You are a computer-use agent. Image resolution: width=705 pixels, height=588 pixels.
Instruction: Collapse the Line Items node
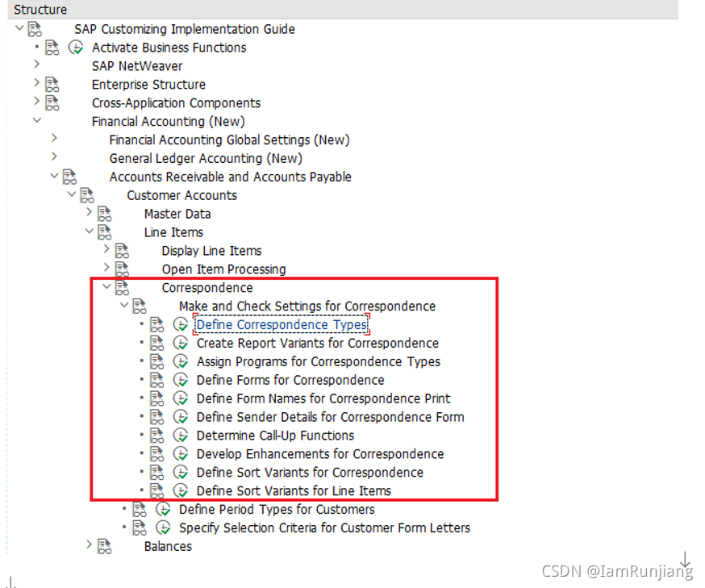click(x=89, y=231)
